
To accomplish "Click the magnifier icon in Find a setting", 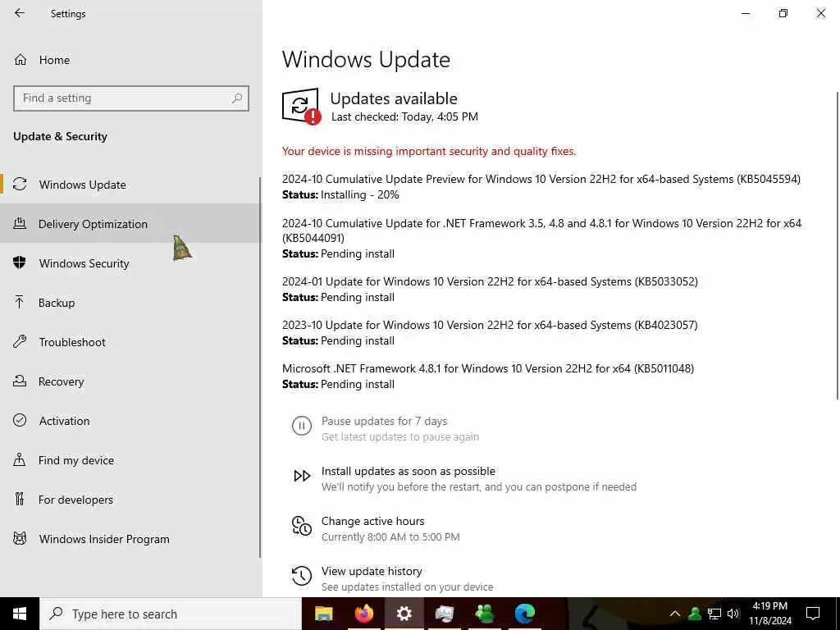I will coord(237,98).
